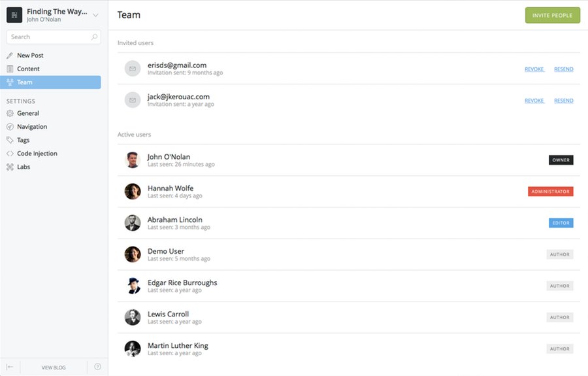
Task: Open General settings gear icon
Action: (x=10, y=113)
